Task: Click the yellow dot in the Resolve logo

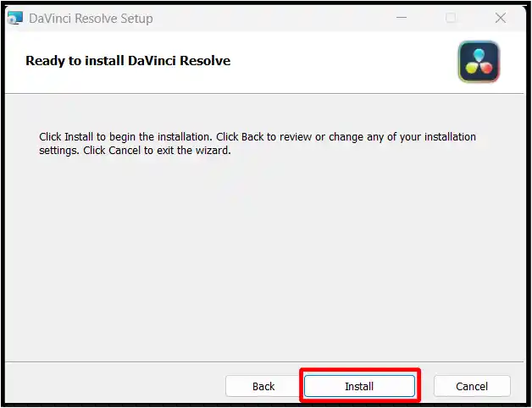Action: pos(472,67)
